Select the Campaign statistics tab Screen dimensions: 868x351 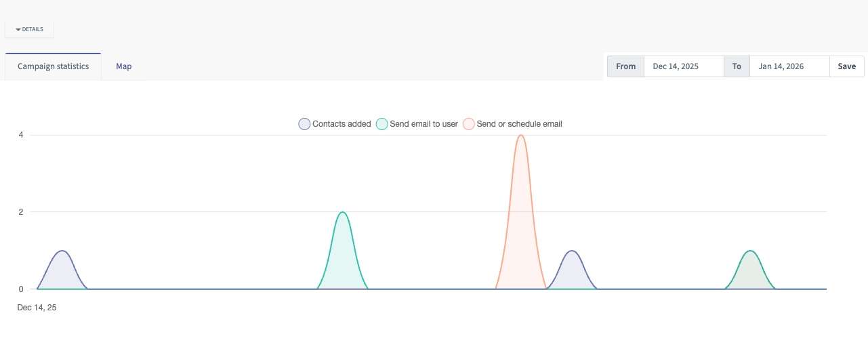tap(53, 66)
